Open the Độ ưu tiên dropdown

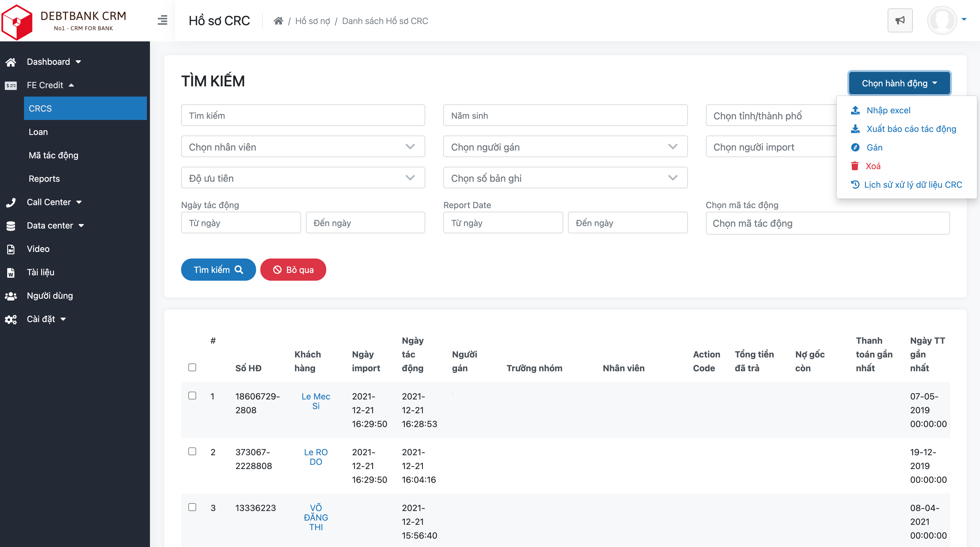click(x=303, y=178)
